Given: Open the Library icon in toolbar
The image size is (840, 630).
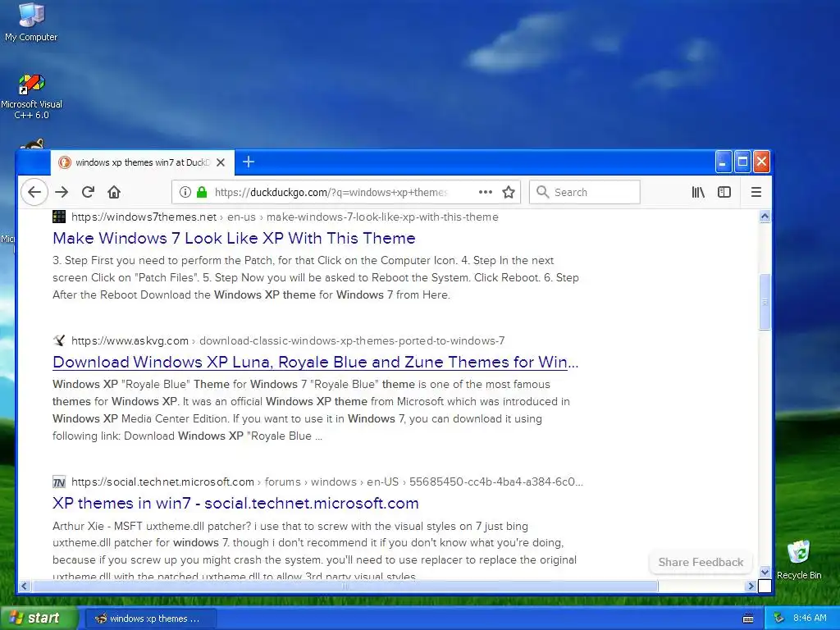Looking at the screenshot, I should pos(698,192).
